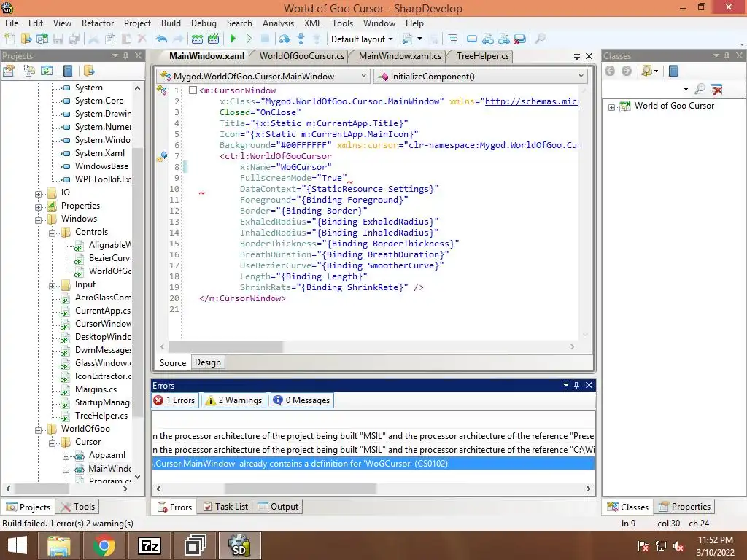
Task: Click the New File toolbar icon
Action: tap(9, 39)
